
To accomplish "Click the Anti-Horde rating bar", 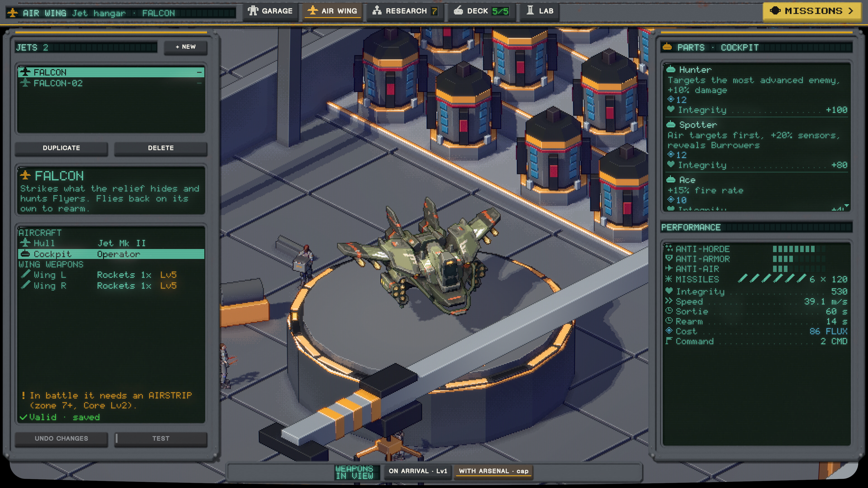I will [799, 249].
